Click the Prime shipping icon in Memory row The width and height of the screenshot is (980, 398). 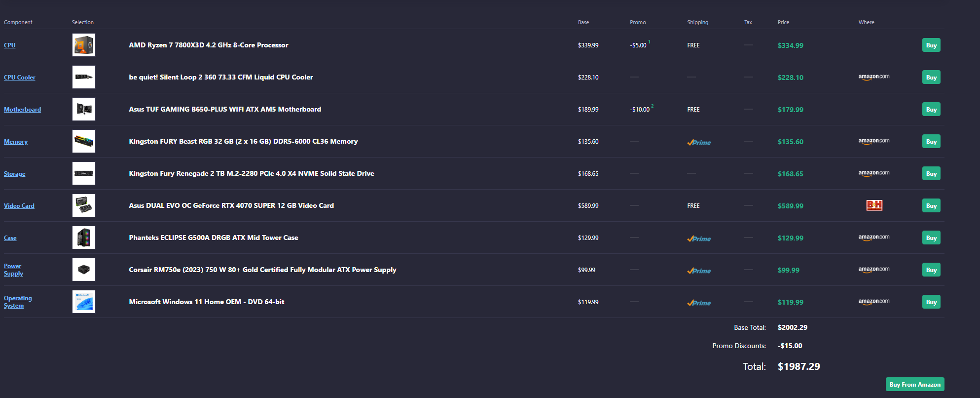coord(699,142)
